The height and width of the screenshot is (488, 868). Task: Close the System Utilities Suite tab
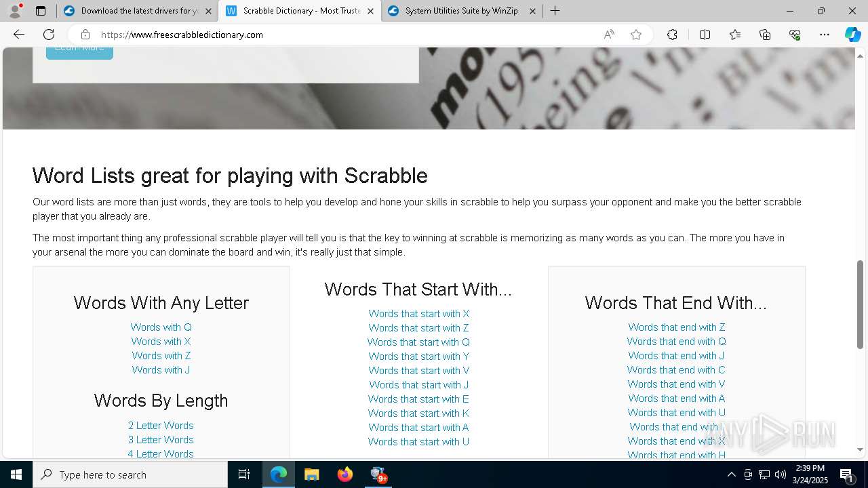click(x=532, y=11)
